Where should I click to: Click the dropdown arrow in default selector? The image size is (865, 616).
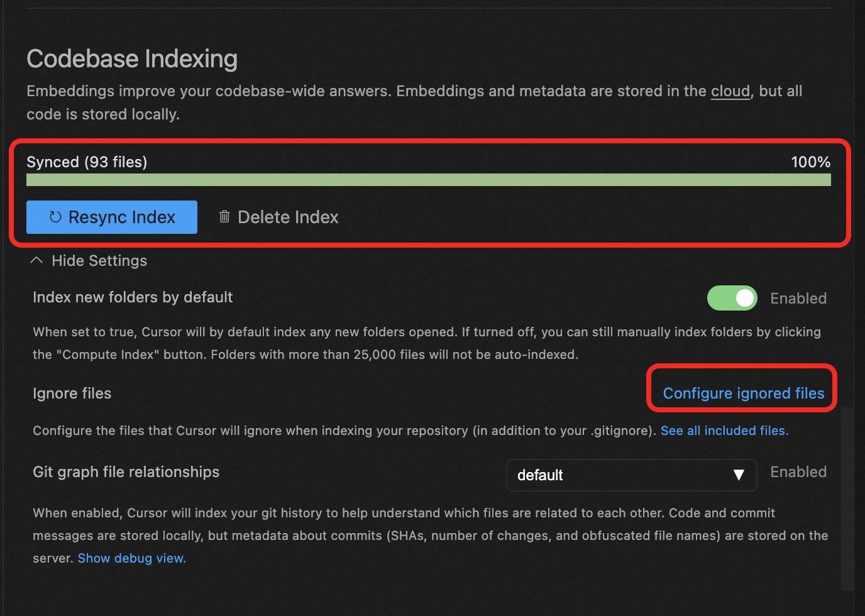[739, 475]
